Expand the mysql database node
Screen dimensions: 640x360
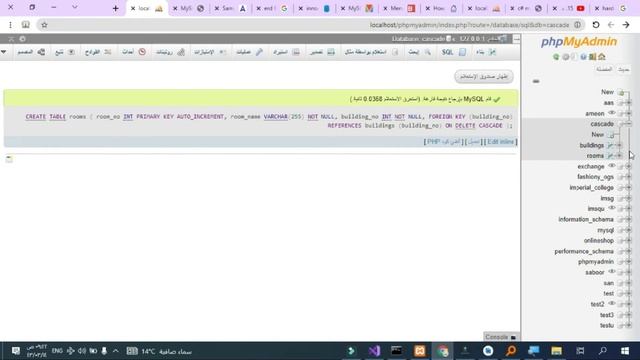coord(629,230)
